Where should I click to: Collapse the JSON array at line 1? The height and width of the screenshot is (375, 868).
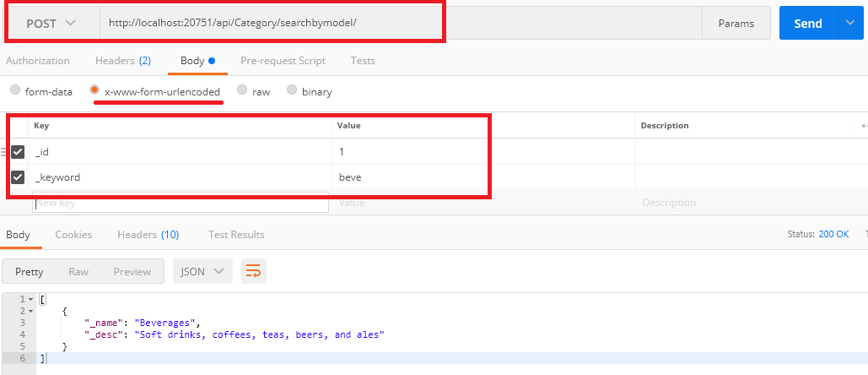(x=31, y=300)
